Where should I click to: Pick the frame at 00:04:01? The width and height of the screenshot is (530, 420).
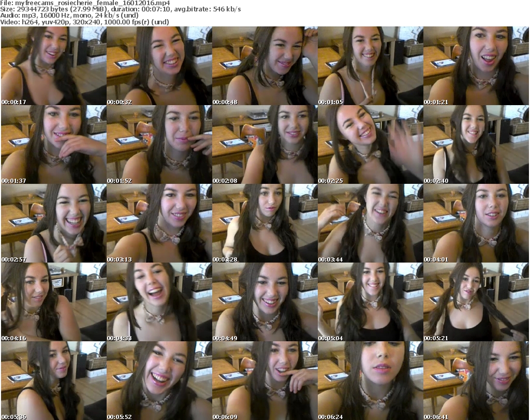point(476,223)
